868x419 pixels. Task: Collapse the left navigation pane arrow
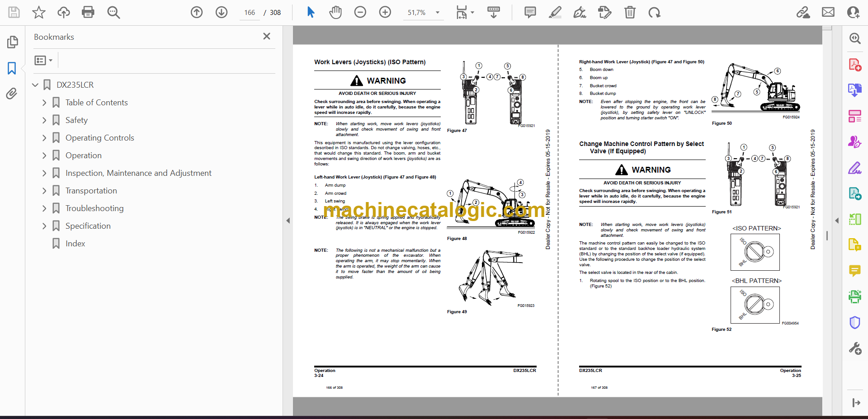[288, 221]
